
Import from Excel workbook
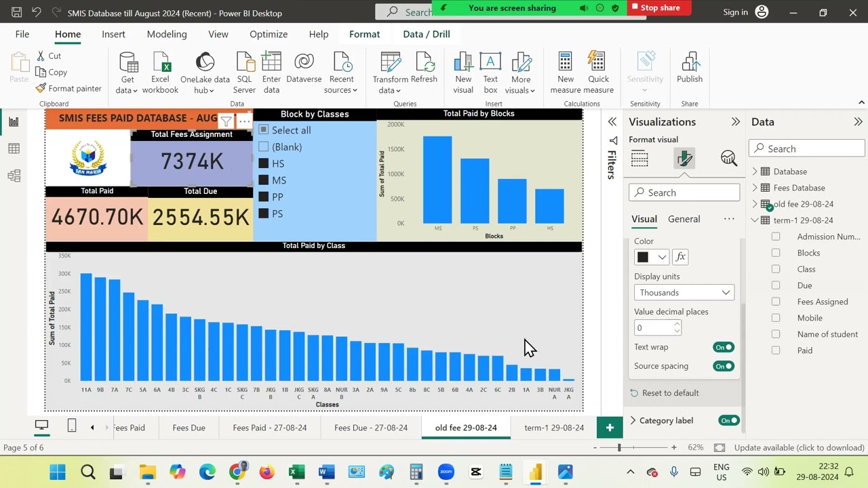[x=160, y=73]
